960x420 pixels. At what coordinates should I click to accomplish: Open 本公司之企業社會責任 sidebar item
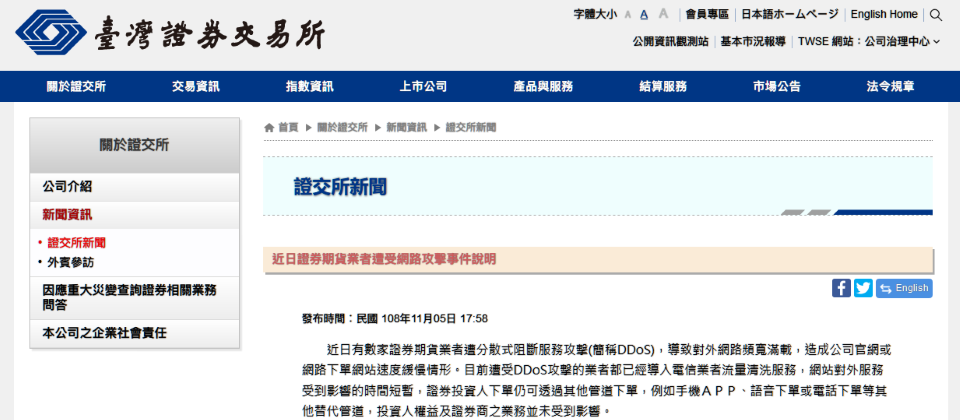tap(135, 334)
